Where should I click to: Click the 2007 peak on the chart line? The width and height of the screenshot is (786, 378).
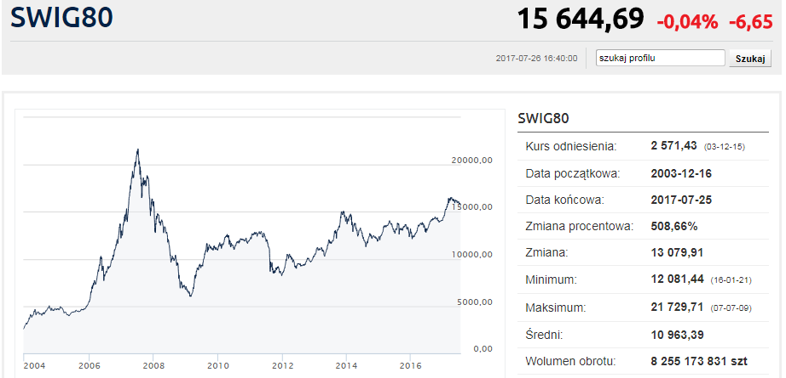tap(138, 149)
